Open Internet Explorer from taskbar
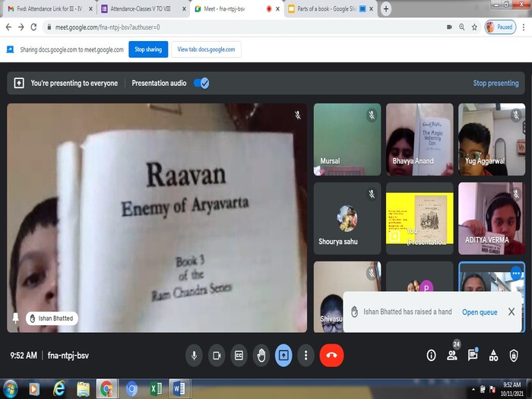Image resolution: width=532 pixels, height=399 pixels. (x=59, y=389)
